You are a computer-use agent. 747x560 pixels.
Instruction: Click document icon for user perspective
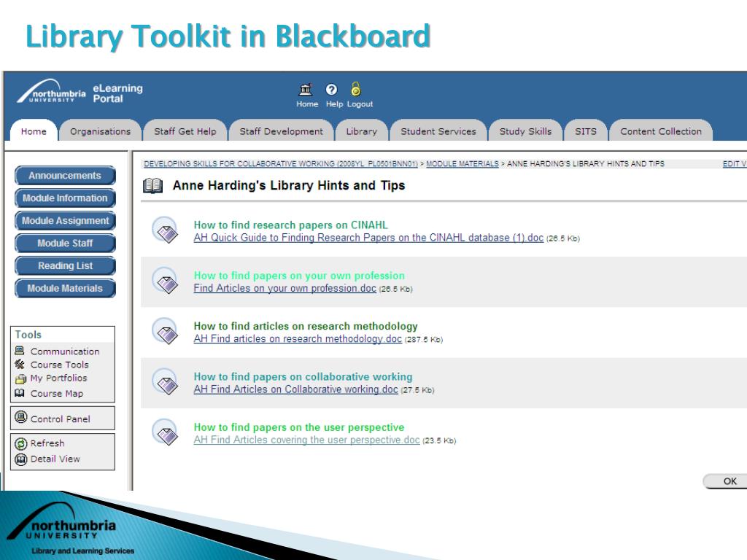[x=164, y=432]
